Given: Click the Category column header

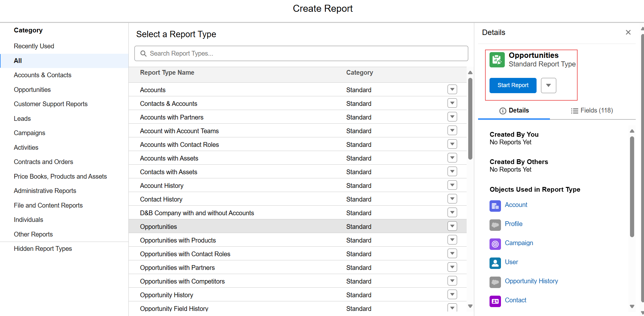Looking at the screenshot, I should (360, 73).
